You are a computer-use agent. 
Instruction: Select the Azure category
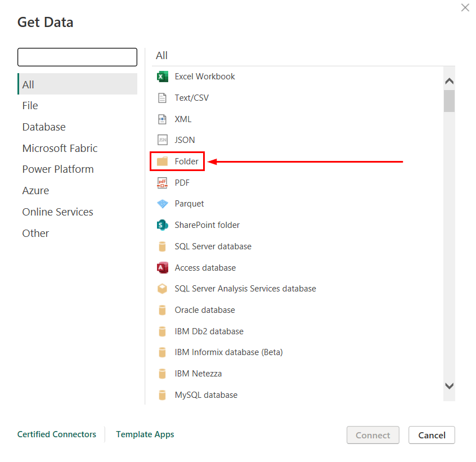(x=35, y=191)
